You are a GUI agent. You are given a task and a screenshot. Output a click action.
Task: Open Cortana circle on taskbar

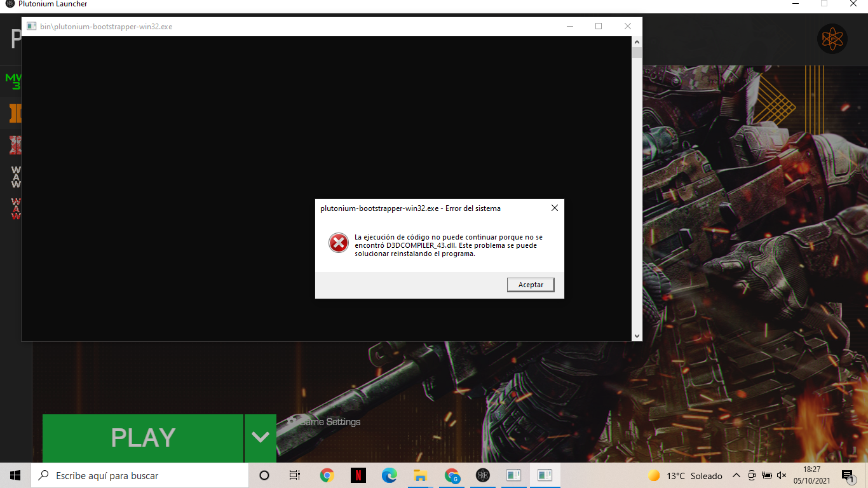(264, 475)
